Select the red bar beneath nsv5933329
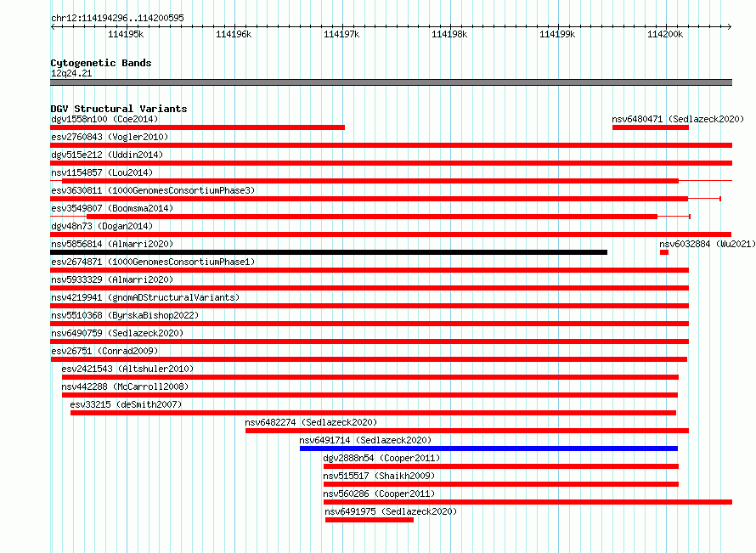The height and width of the screenshot is (553, 756). (x=370, y=288)
